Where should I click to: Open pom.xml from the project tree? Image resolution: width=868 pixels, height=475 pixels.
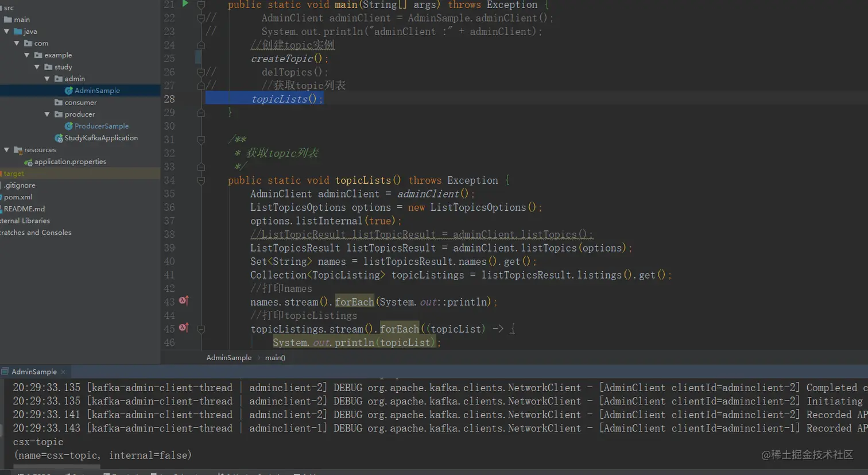(18, 198)
